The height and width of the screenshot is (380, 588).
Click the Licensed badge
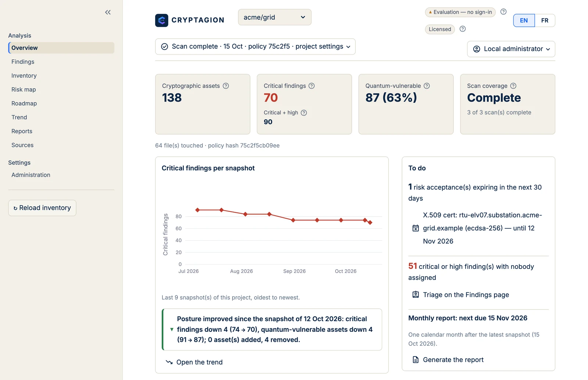pos(440,29)
